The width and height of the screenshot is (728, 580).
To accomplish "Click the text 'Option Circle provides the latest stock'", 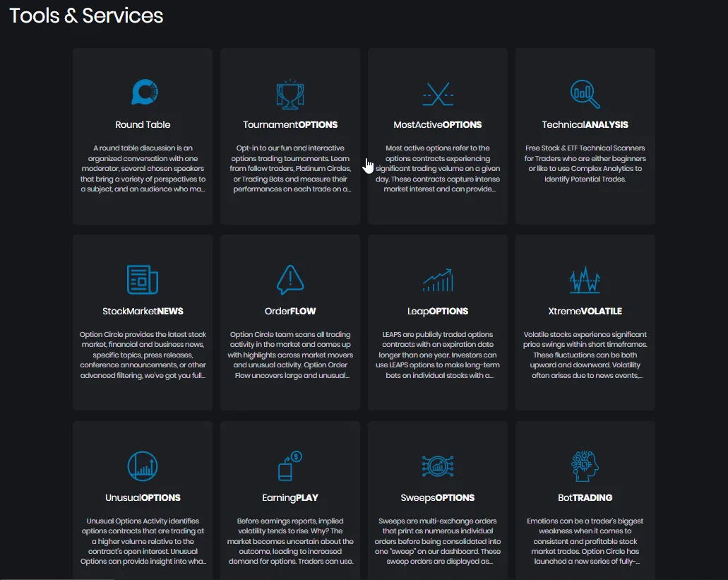I will pos(143,334).
